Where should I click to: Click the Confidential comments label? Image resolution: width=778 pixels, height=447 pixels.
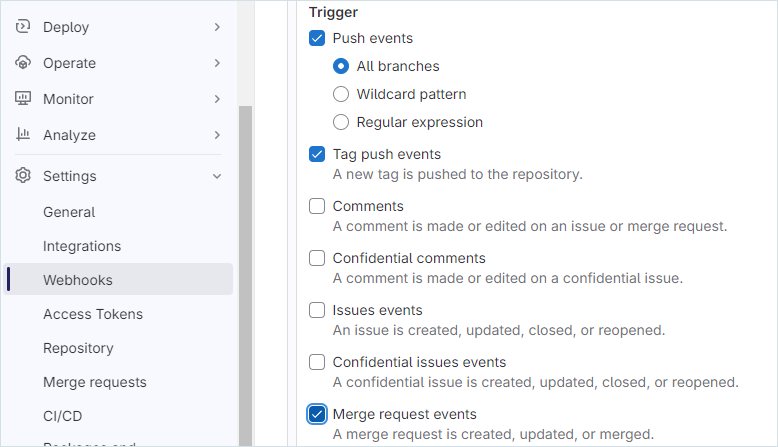click(409, 258)
